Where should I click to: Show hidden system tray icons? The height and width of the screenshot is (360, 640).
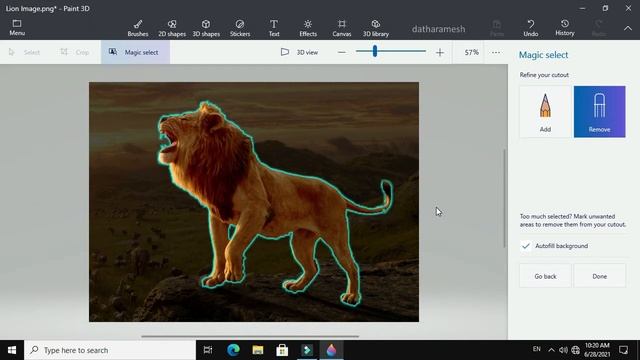pos(551,350)
